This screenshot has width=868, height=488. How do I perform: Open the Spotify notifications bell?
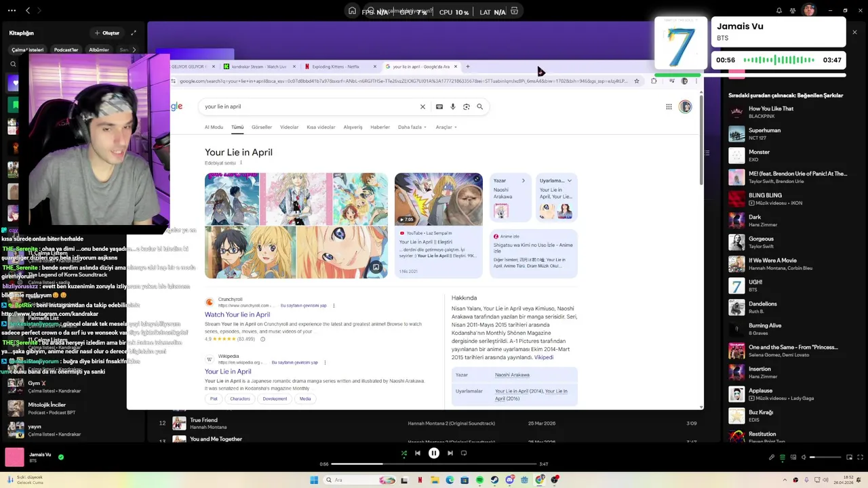(x=778, y=11)
